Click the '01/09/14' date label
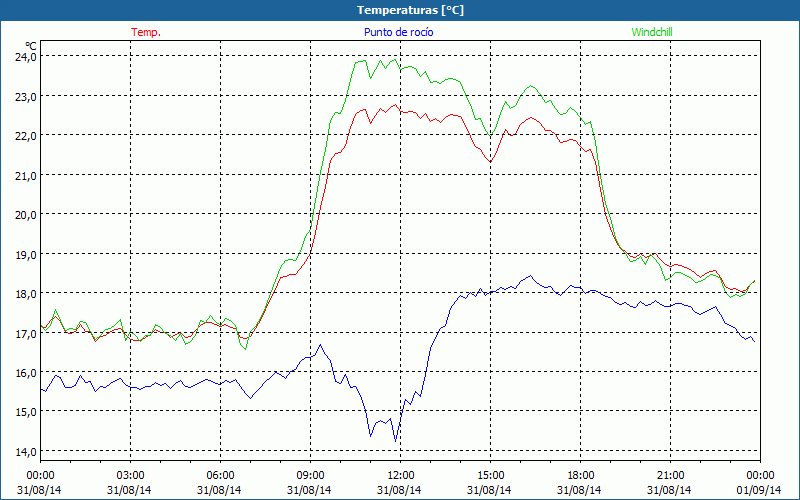The width and height of the screenshot is (800, 500). click(760, 490)
